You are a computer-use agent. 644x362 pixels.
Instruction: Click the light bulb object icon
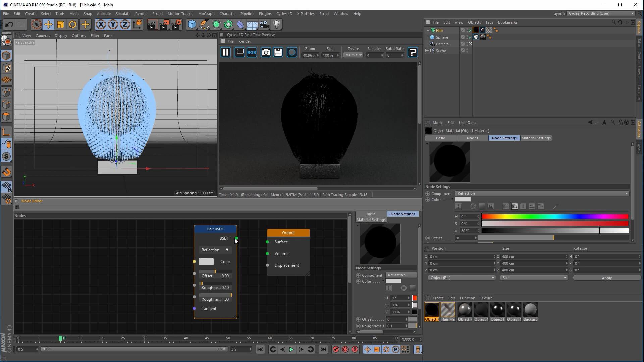[x=277, y=24]
